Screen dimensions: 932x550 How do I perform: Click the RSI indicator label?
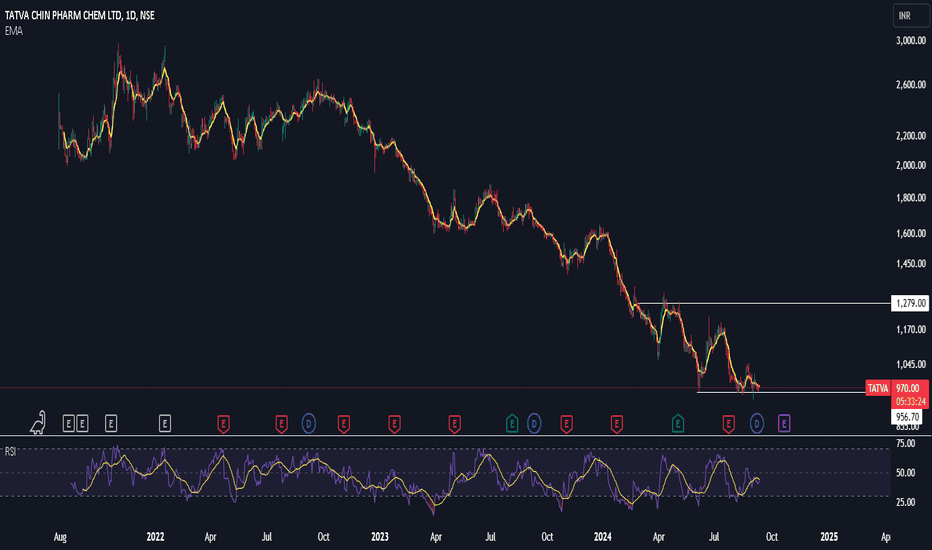point(10,452)
